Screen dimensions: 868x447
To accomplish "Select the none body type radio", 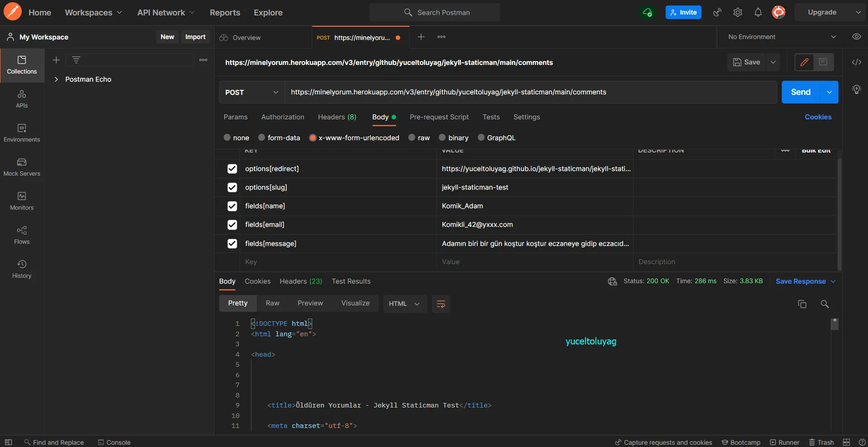I will (227, 138).
